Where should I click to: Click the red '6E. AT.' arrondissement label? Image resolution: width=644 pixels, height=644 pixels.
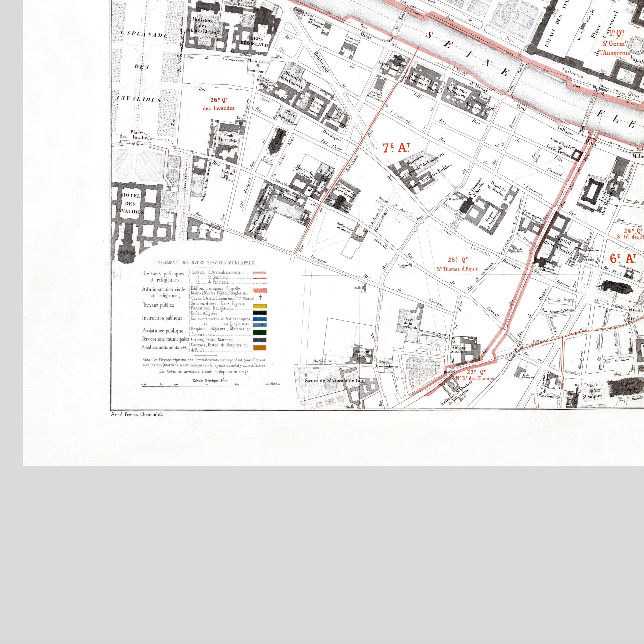[x=623, y=258]
